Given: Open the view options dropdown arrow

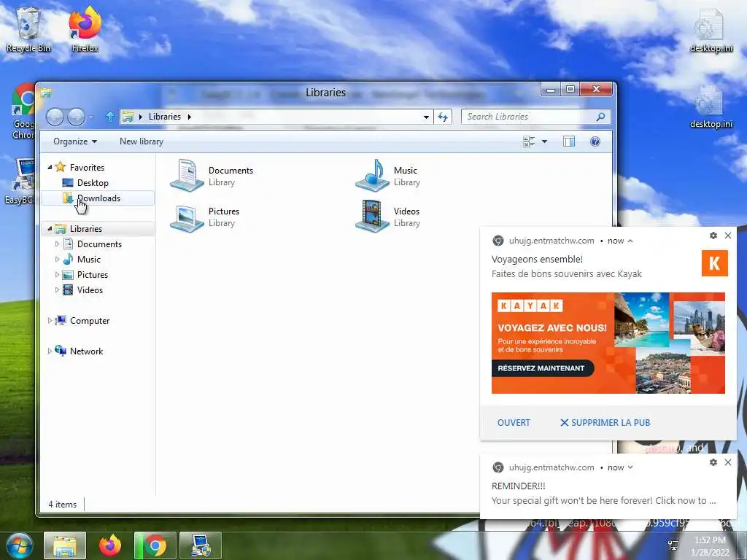Looking at the screenshot, I should coord(544,141).
